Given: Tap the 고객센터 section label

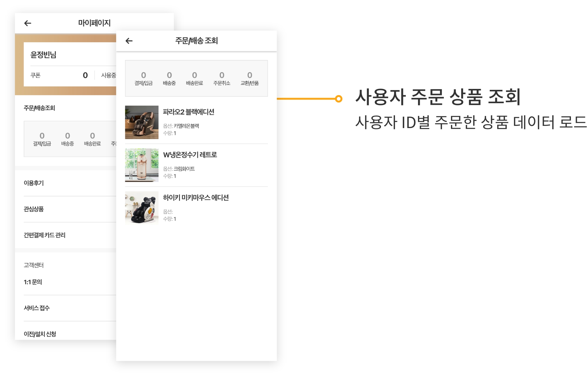Looking at the screenshot, I should [x=34, y=265].
